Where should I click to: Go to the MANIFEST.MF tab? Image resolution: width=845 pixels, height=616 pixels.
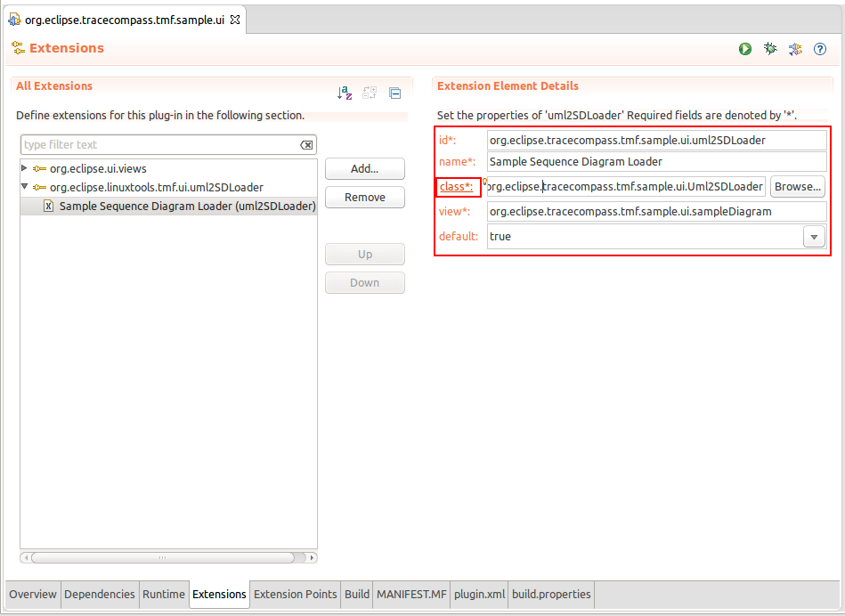pyautogui.click(x=411, y=594)
